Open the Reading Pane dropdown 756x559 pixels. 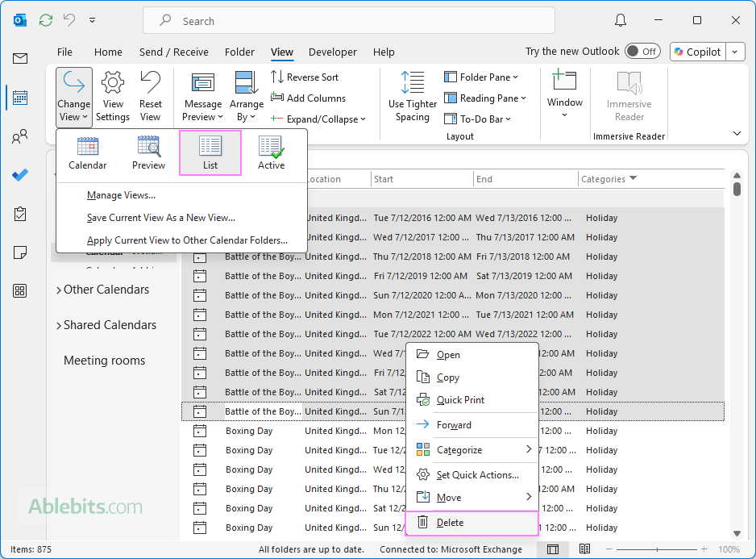pyautogui.click(x=485, y=98)
